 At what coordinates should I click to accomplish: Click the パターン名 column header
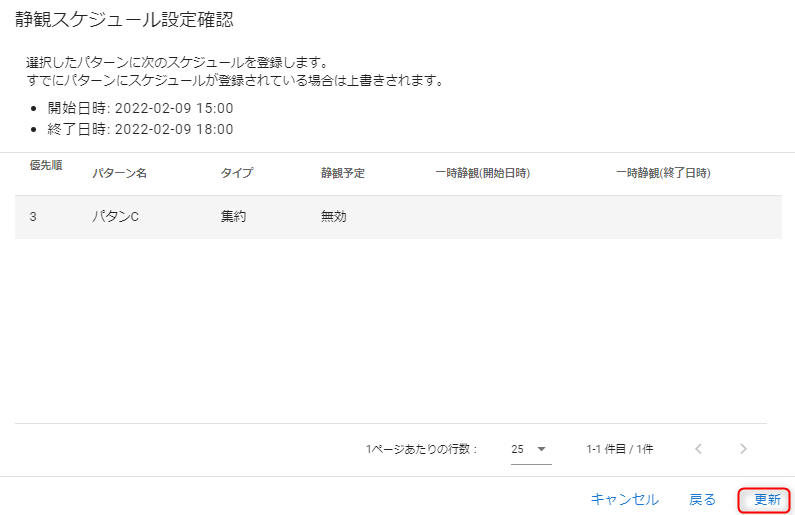point(120,173)
